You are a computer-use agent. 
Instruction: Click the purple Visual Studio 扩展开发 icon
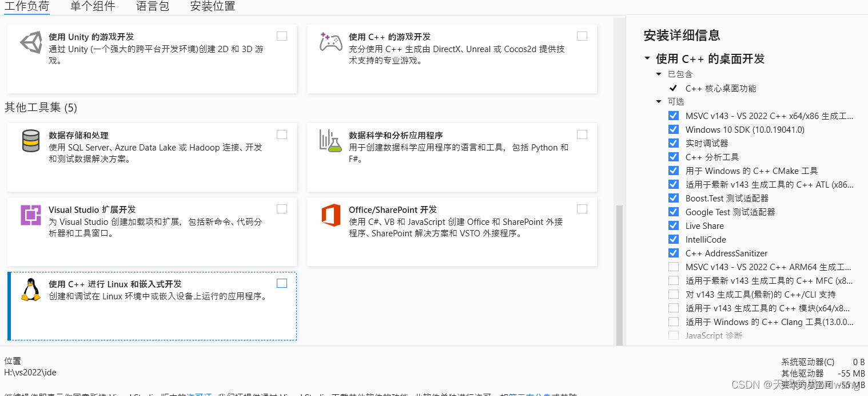point(31,215)
